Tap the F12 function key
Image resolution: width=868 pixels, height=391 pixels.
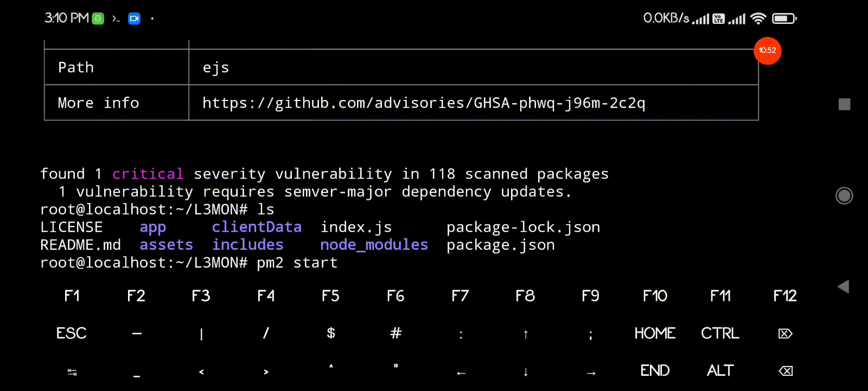[785, 296]
